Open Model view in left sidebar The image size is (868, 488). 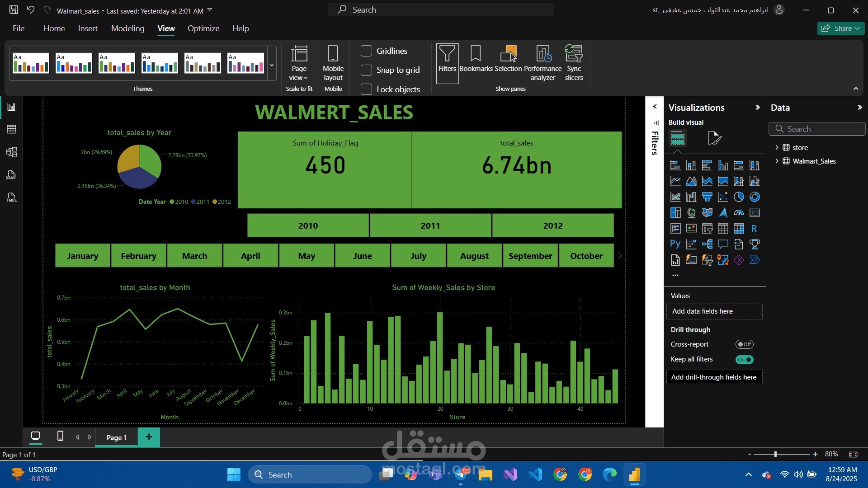coord(12,152)
